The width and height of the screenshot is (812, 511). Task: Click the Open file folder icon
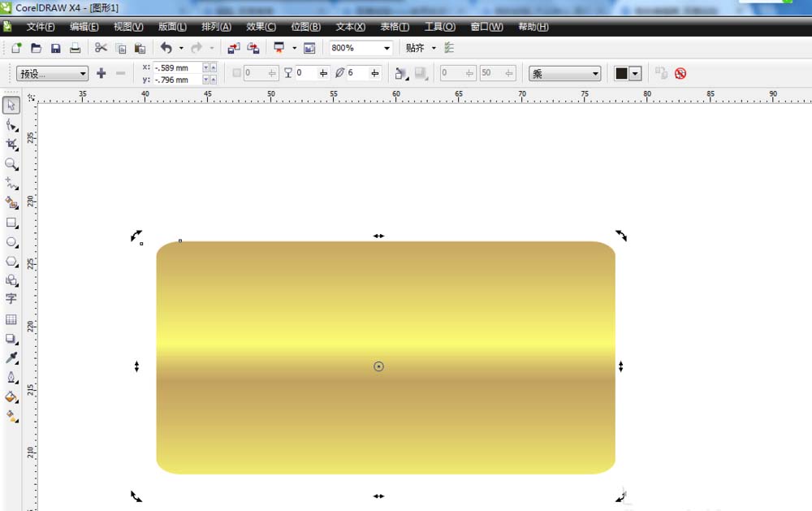click(x=36, y=48)
